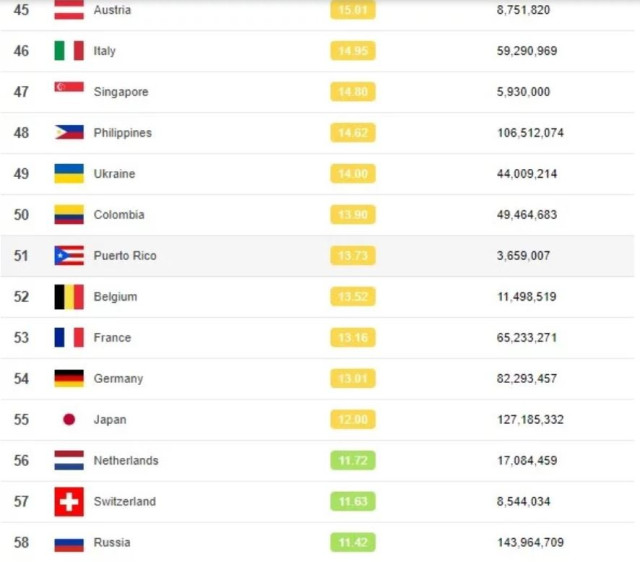Click the Ukraine flag icon
This screenshot has width=640, height=562.
pyautogui.click(x=69, y=174)
